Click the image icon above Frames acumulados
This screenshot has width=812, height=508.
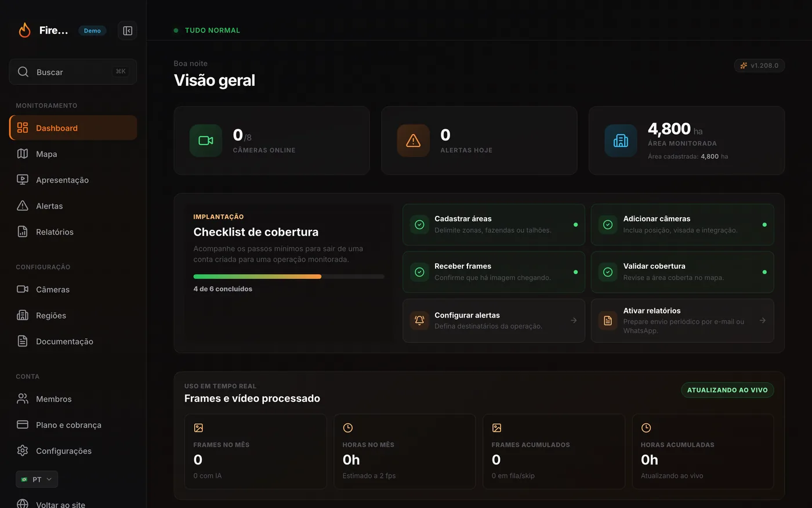tap(496, 428)
